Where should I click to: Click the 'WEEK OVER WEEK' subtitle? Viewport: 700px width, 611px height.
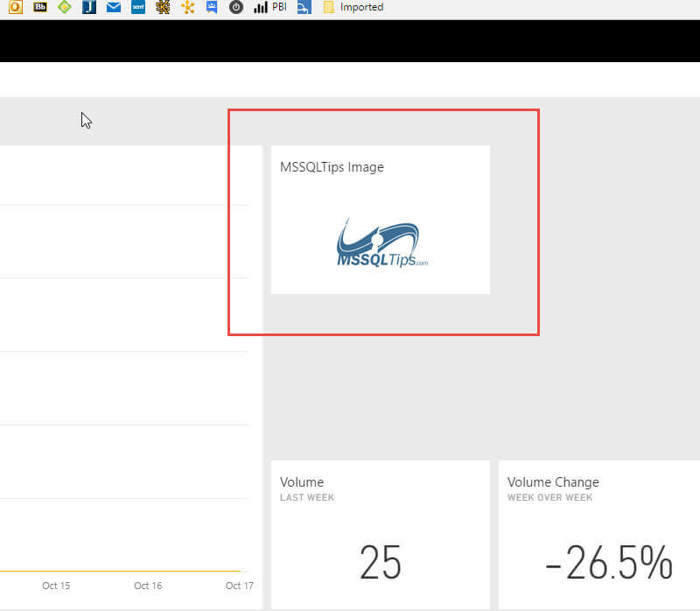549,497
